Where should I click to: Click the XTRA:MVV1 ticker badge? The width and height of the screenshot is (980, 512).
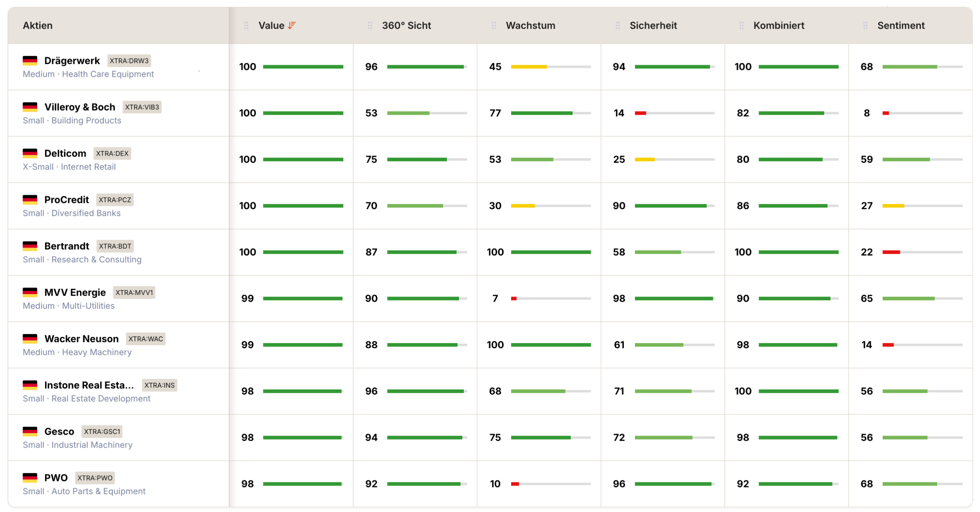pyautogui.click(x=134, y=292)
